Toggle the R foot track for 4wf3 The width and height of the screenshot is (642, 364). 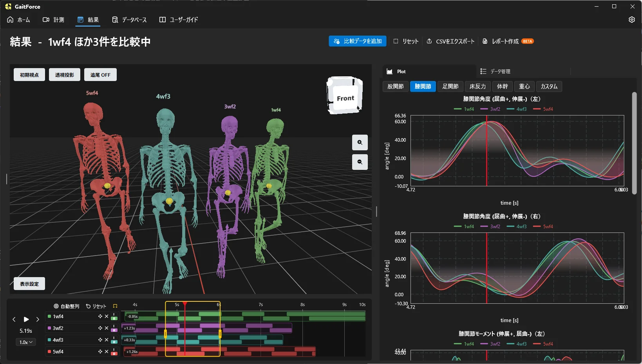pos(114,342)
